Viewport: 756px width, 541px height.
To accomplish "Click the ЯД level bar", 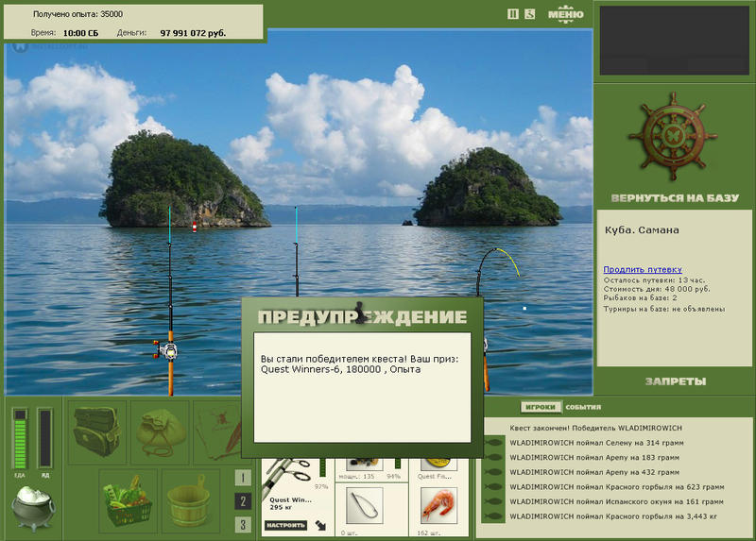I will click(44, 438).
